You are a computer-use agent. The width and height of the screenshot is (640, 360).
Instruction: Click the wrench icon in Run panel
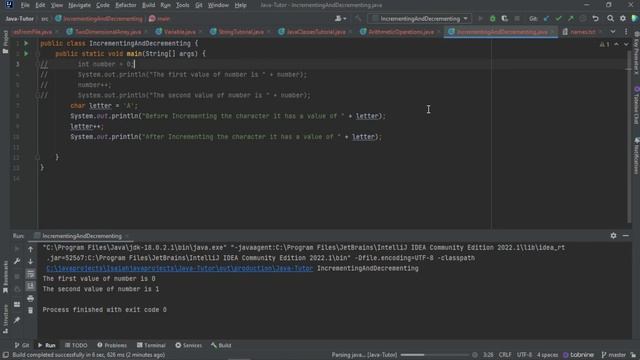17,261
